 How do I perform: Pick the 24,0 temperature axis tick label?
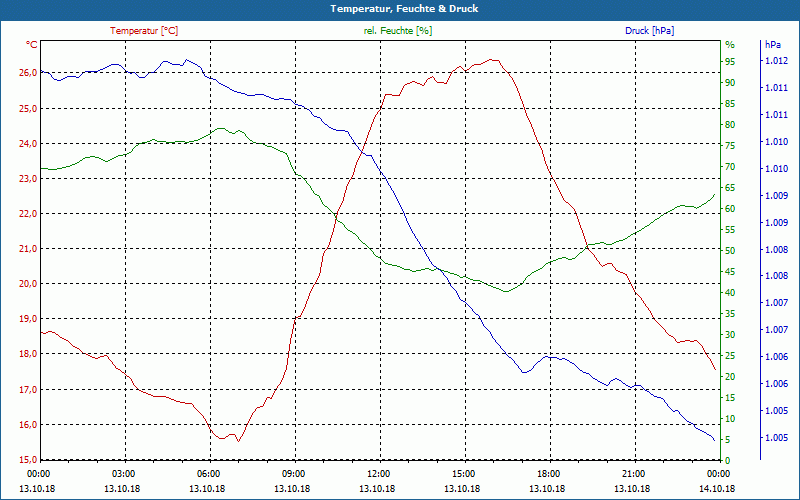28,143
